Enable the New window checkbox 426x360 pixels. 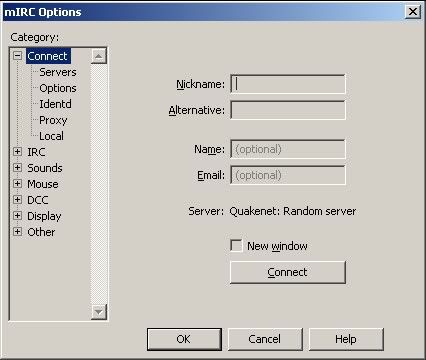coord(236,246)
